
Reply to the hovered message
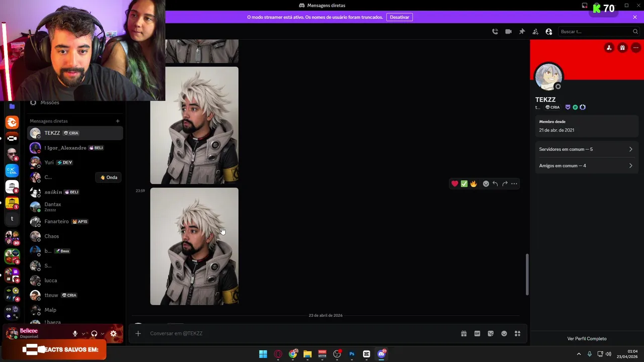coord(495,184)
